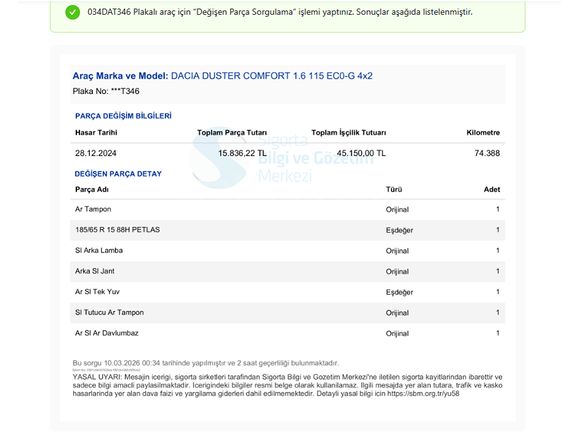Viewport: 580px width, 435px height.
Task: Click Orijinal type for Ar Sl Ar Davlumbaz
Action: pyautogui.click(x=397, y=334)
